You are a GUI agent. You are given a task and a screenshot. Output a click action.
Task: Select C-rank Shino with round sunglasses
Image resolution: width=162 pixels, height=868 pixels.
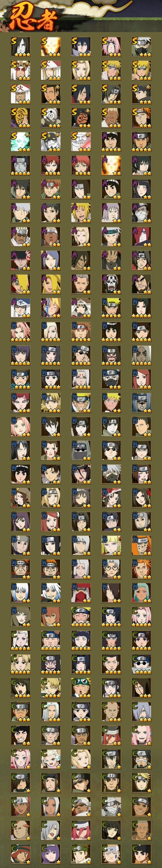click(x=141, y=664)
